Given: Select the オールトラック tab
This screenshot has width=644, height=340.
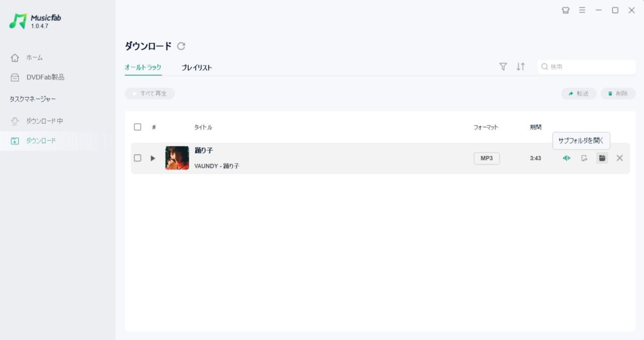Looking at the screenshot, I should point(143,67).
